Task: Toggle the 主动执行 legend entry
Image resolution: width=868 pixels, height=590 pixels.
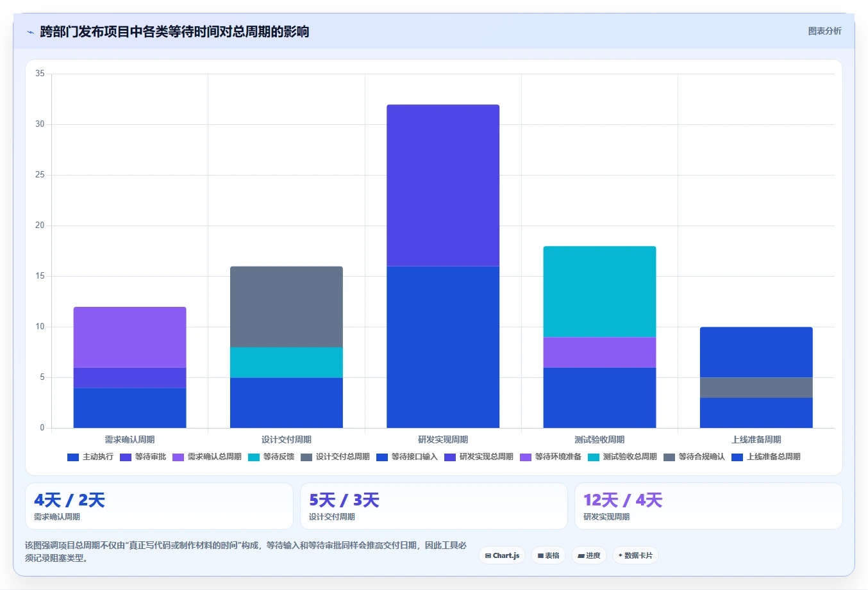Action: pyautogui.click(x=90, y=457)
